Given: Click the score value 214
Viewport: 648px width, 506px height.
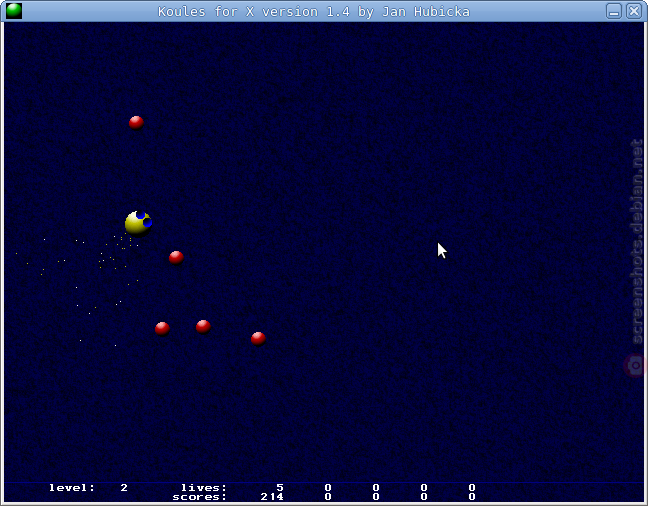Looking at the screenshot, I should pos(272,497).
